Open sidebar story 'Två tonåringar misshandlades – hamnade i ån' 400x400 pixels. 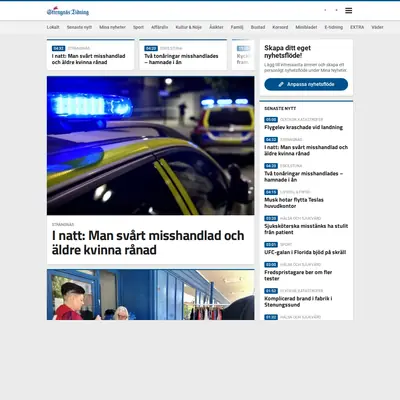pyautogui.click(x=304, y=177)
